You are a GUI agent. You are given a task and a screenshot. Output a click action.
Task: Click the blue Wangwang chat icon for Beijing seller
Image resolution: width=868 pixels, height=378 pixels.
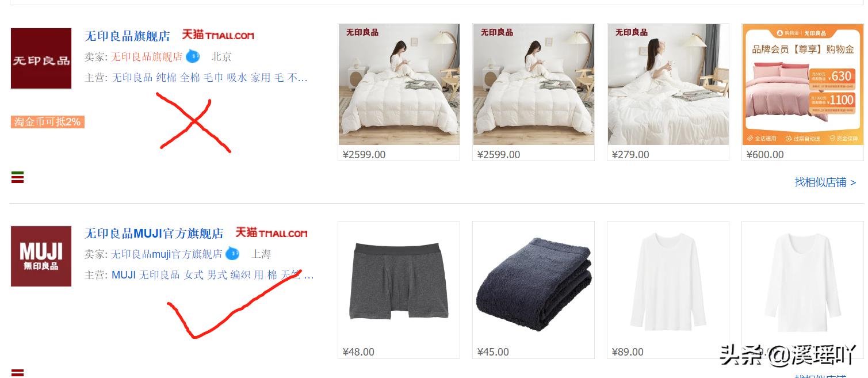[x=193, y=56]
